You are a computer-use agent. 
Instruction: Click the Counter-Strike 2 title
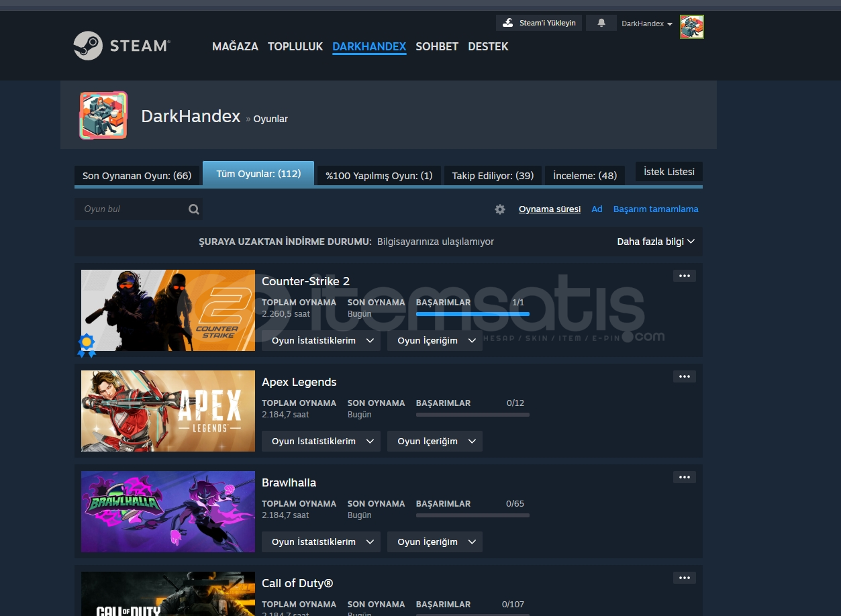305,281
